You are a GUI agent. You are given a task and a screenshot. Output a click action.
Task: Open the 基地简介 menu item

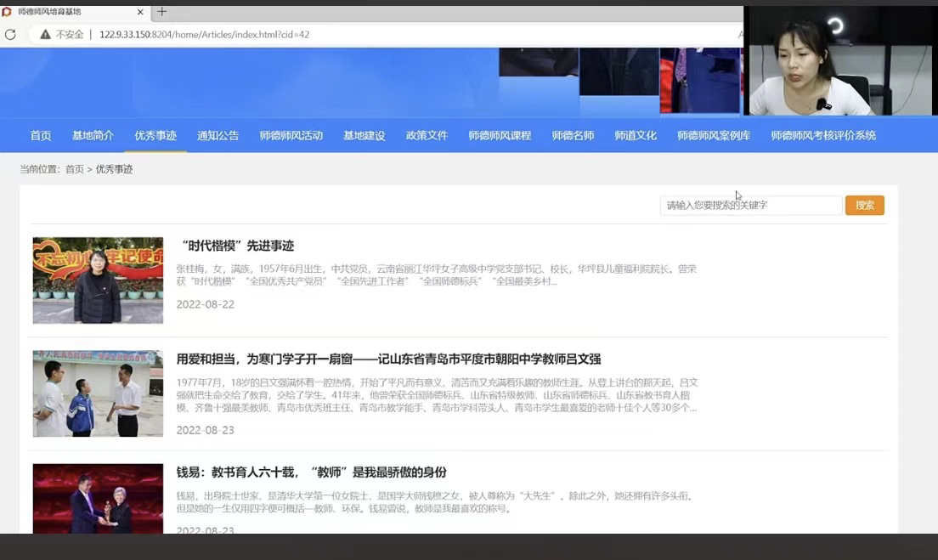point(93,136)
